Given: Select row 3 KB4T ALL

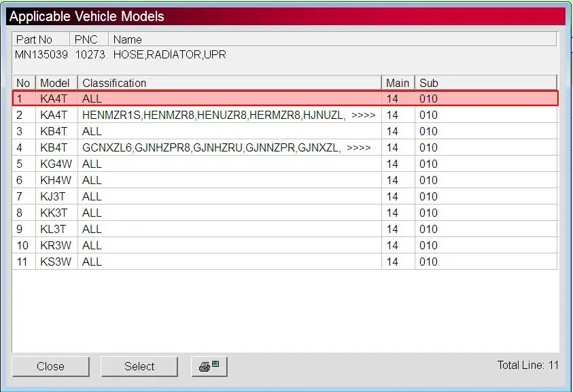Looking at the screenshot, I should point(285,131).
